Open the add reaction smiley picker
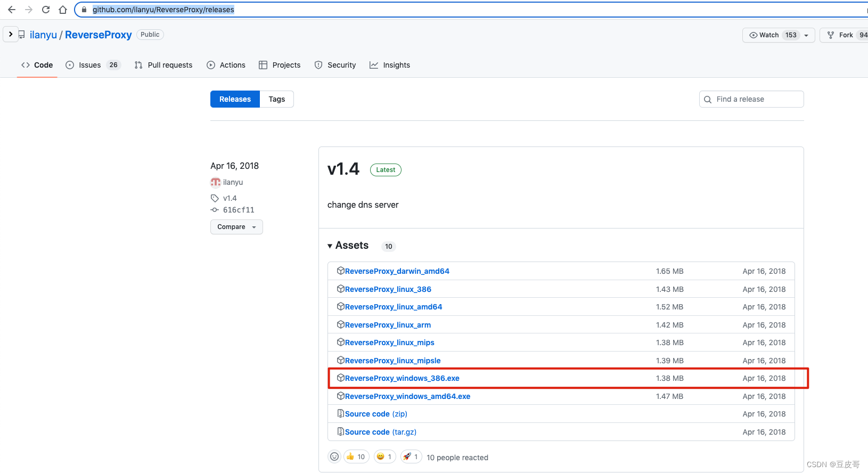 tap(334, 456)
